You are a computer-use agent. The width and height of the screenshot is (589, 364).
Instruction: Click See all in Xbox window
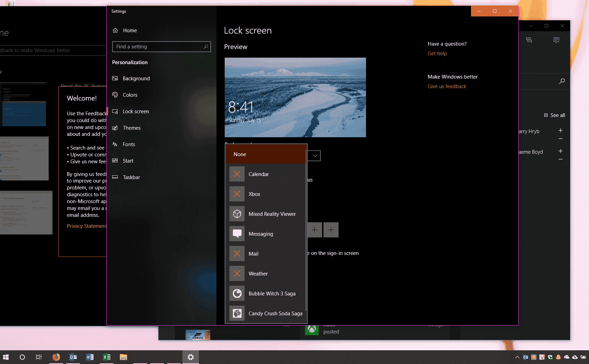pos(554,115)
